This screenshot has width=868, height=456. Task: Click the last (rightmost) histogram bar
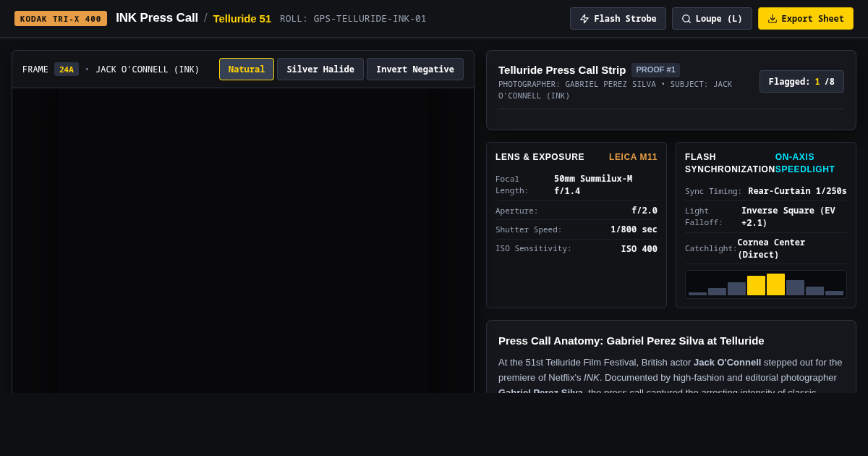[x=834, y=293]
